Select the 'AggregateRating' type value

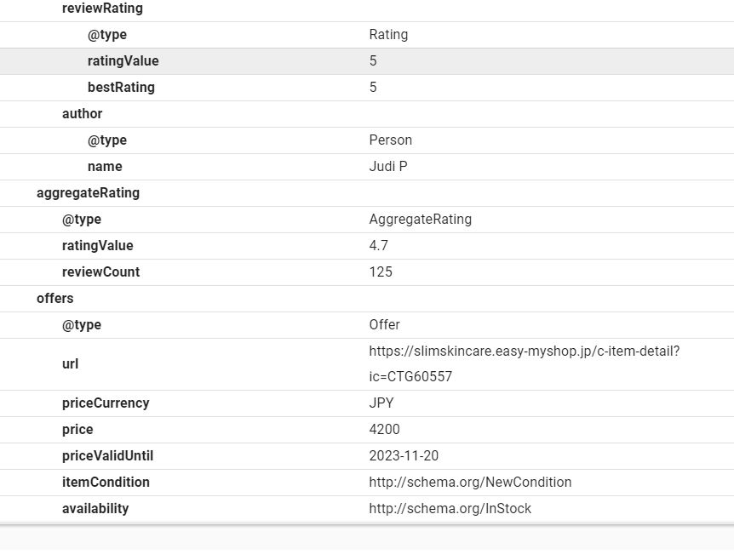tap(420, 220)
